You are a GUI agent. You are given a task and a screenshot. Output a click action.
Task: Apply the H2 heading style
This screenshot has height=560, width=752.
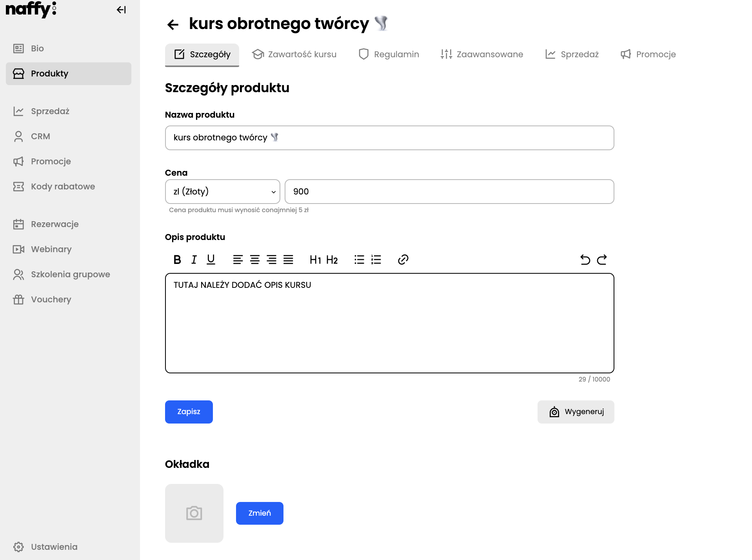(x=332, y=260)
